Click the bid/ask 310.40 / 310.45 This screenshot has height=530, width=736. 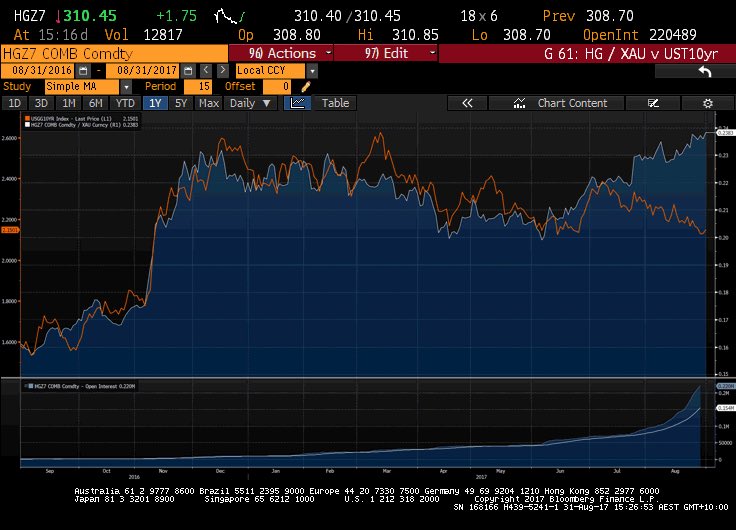347,16
